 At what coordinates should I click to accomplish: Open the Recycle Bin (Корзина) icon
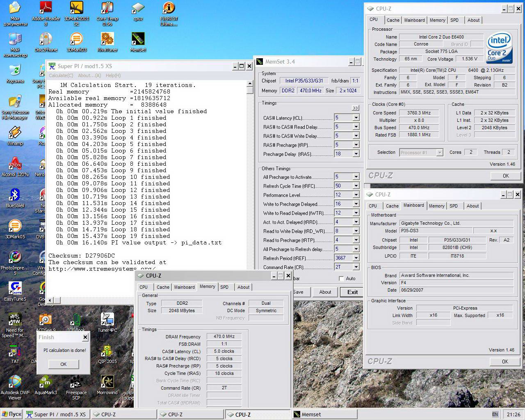(15, 73)
